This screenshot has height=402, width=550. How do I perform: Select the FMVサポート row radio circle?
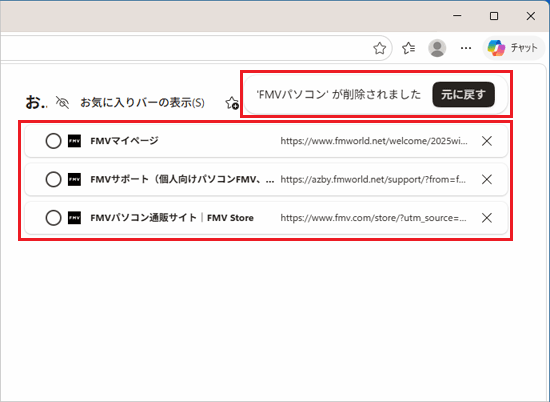[x=53, y=180]
